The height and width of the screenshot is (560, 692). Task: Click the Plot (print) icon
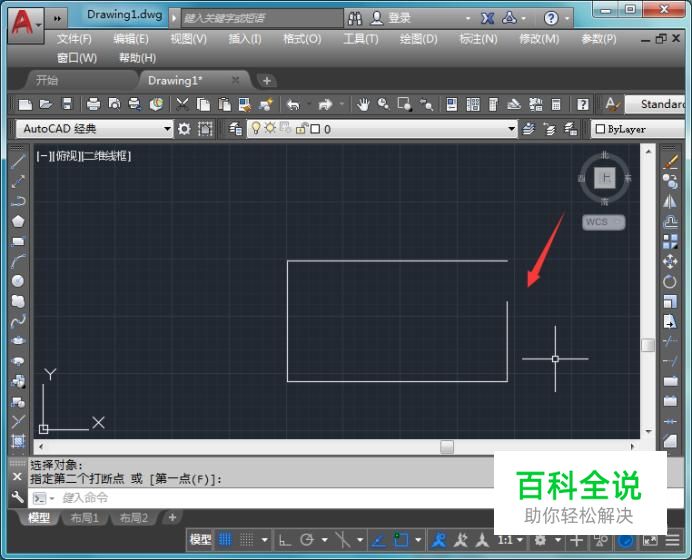(x=93, y=105)
